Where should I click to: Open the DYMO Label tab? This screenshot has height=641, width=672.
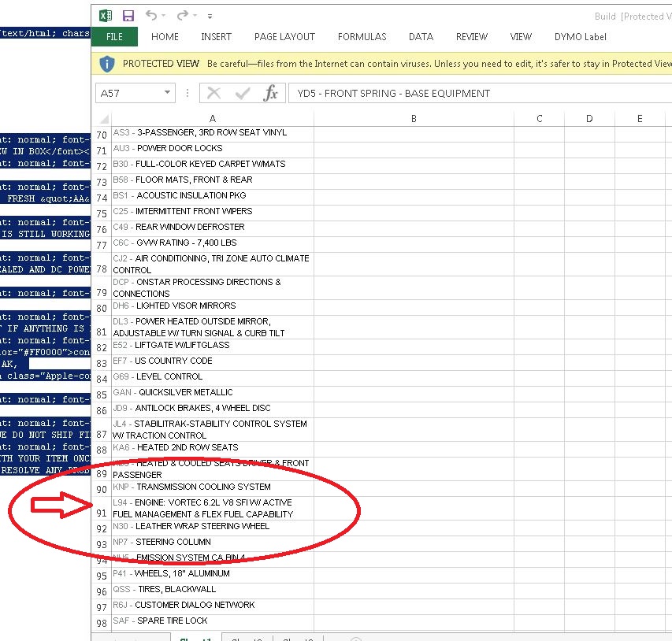[x=581, y=37]
